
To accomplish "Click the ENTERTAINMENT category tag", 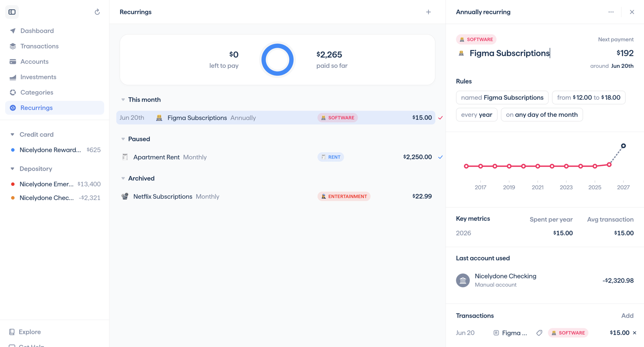I will 344,197.
